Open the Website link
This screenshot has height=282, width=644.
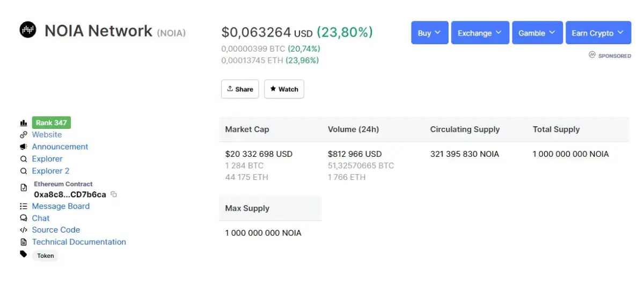pyautogui.click(x=47, y=135)
